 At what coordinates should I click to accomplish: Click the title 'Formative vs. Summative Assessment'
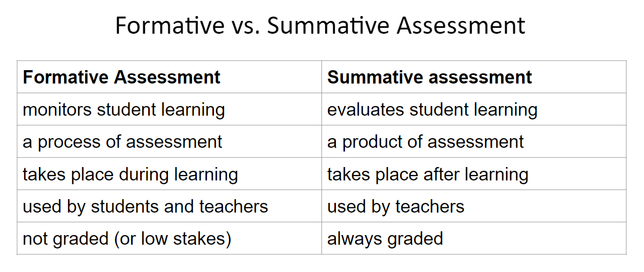coord(320,26)
